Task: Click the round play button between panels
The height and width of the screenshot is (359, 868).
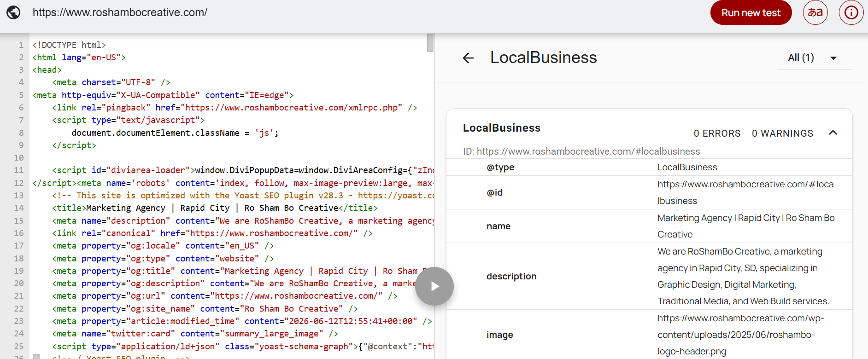Action: click(434, 286)
